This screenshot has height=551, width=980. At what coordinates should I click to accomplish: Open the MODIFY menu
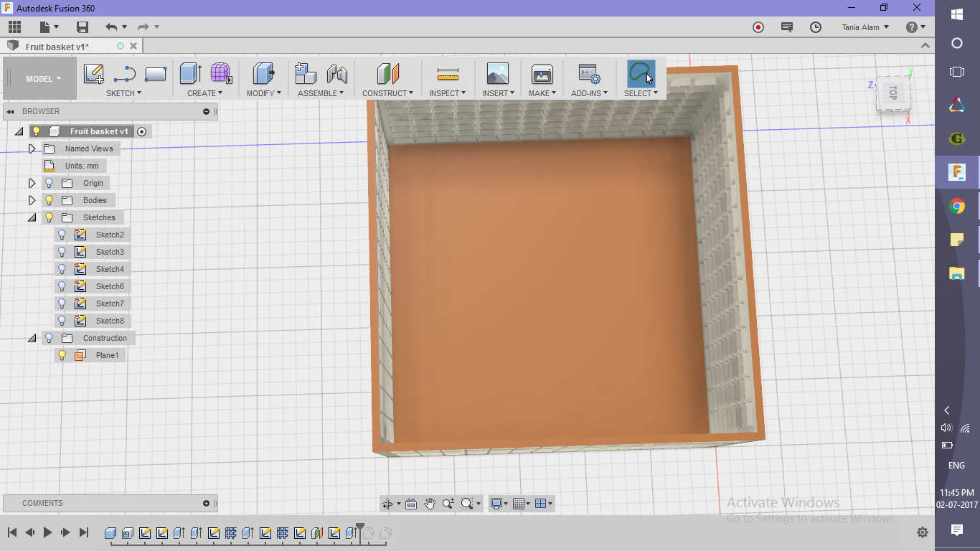tap(263, 93)
